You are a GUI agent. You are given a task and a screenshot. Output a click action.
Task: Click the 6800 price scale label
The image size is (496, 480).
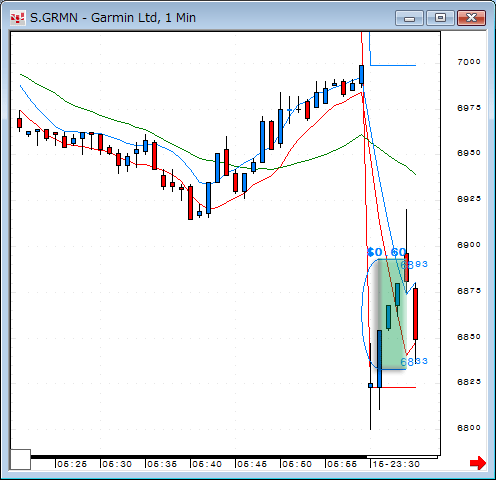point(469,427)
